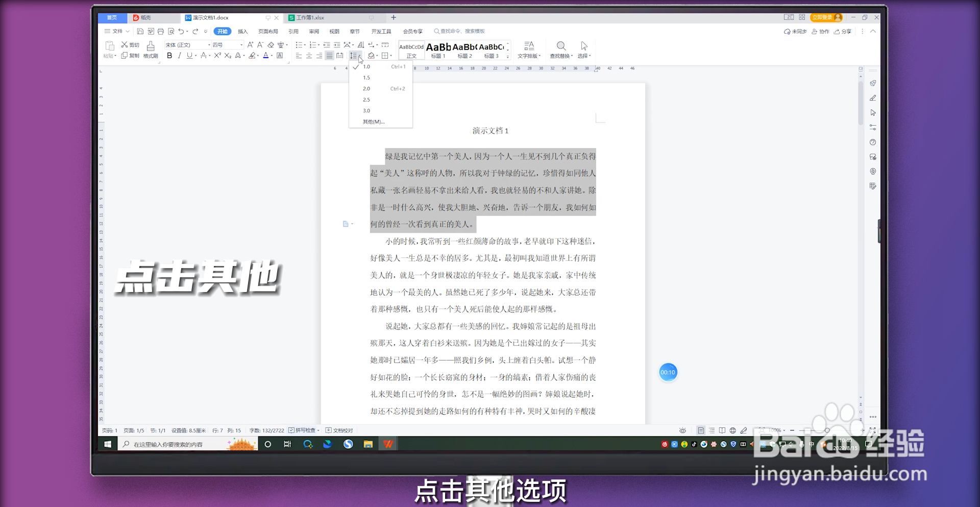
Task: Open the find and replace 查找替换 tool
Action: click(x=561, y=49)
